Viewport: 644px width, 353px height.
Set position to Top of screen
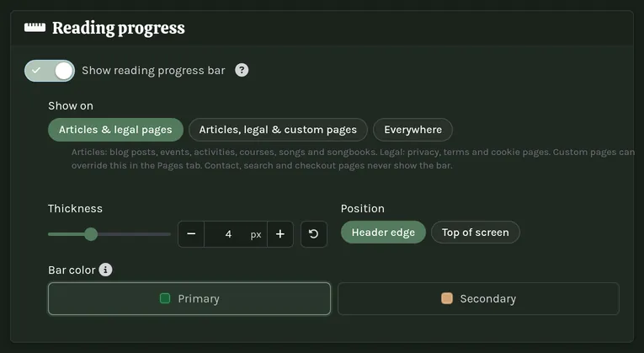pos(475,233)
